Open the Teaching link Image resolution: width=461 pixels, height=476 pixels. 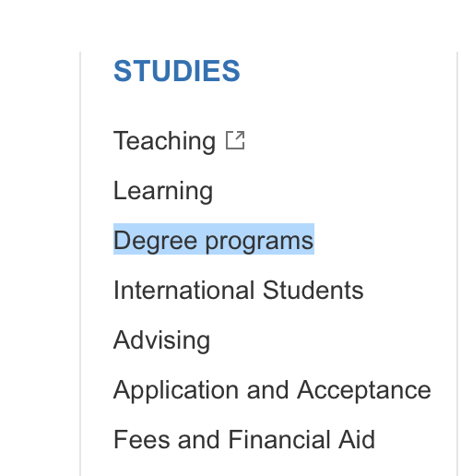pos(164,141)
